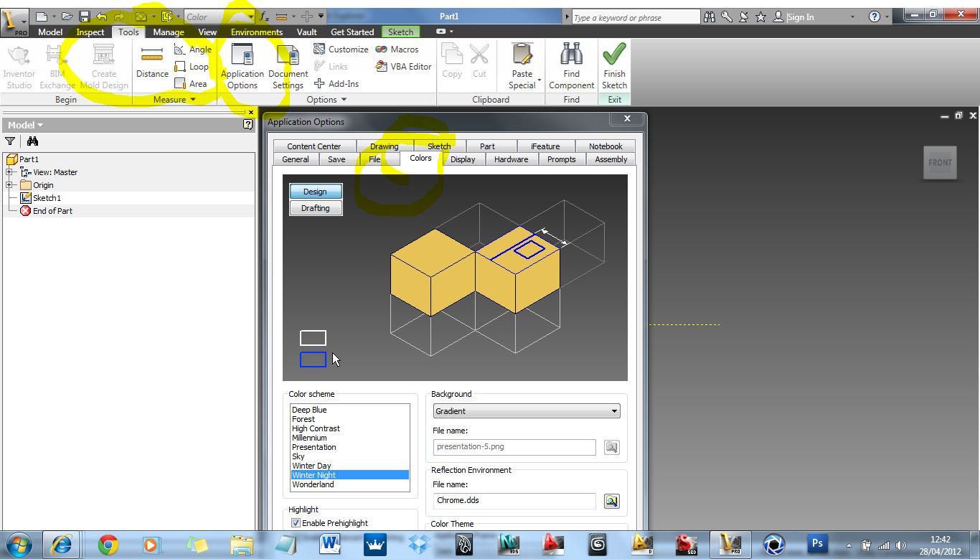
Task: Open the Background Gradient dropdown
Action: [527, 411]
